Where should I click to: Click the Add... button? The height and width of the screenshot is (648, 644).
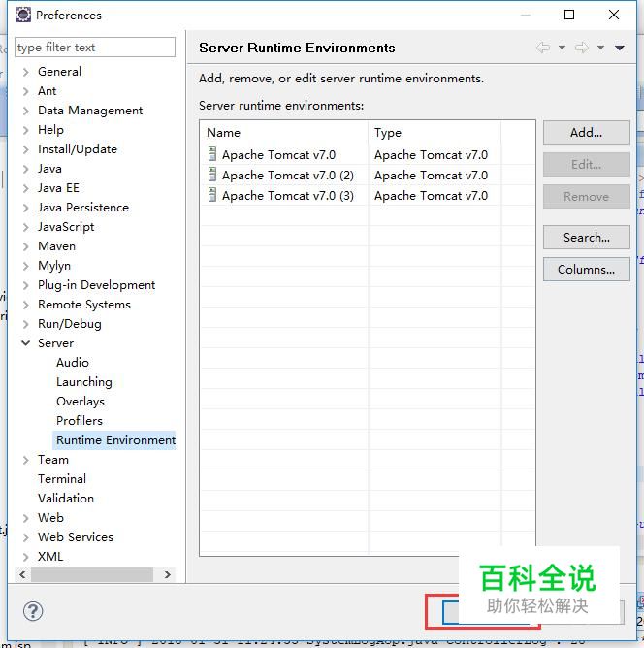[586, 133]
